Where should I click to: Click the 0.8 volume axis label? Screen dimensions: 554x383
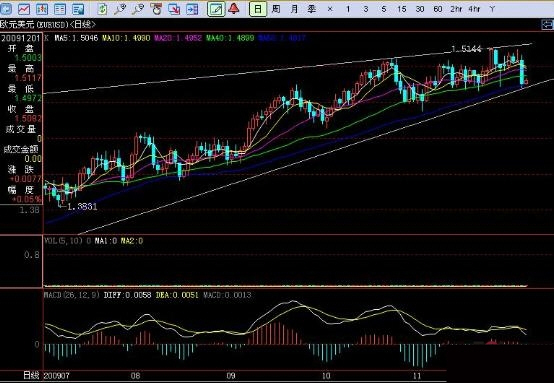click(x=31, y=254)
